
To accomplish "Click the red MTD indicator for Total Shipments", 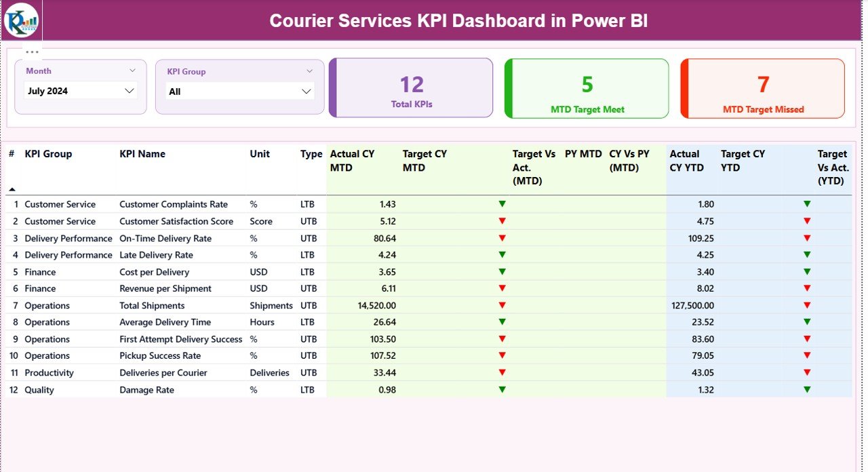I will tap(502, 306).
